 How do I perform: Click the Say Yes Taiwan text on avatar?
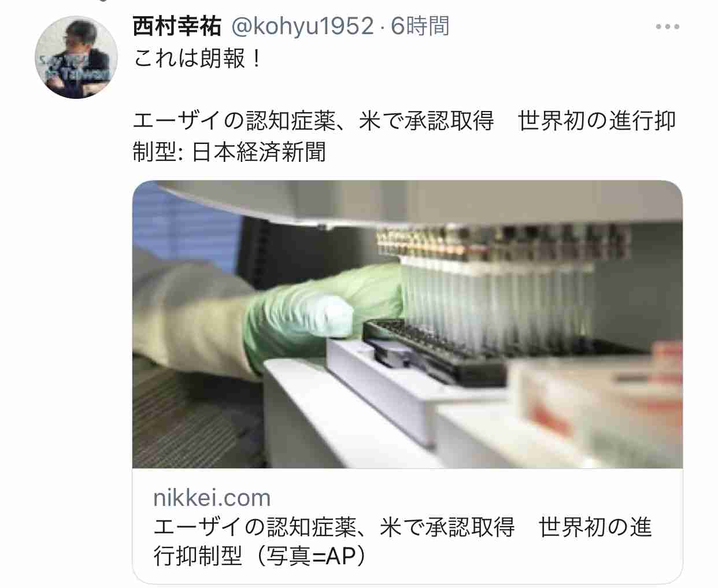pos(73,67)
